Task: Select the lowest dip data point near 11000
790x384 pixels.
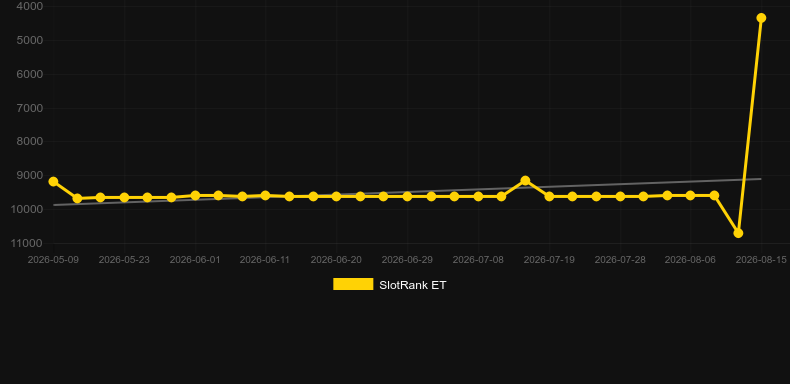Action: click(738, 233)
